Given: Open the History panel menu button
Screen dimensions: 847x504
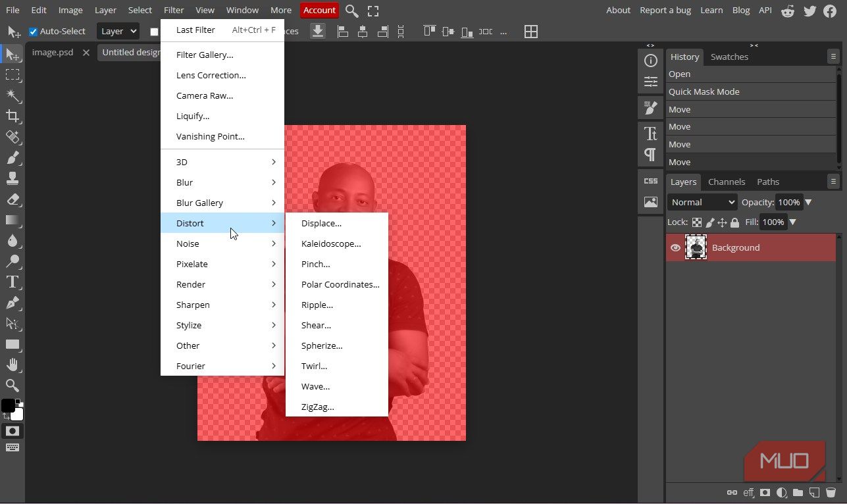Looking at the screenshot, I should 833,57.
